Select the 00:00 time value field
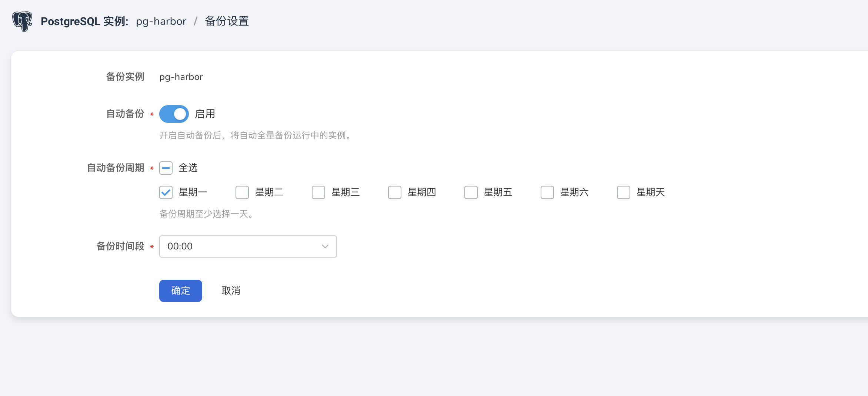Image resolution: width=868 pixels, height=396 pixels. pyautogui.click(x=180, y=246)
